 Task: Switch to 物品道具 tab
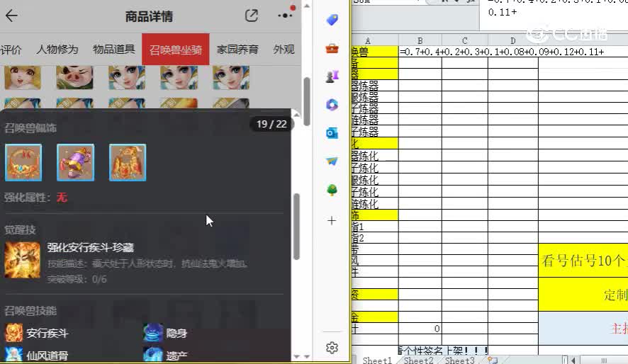(x=113, y=49)
